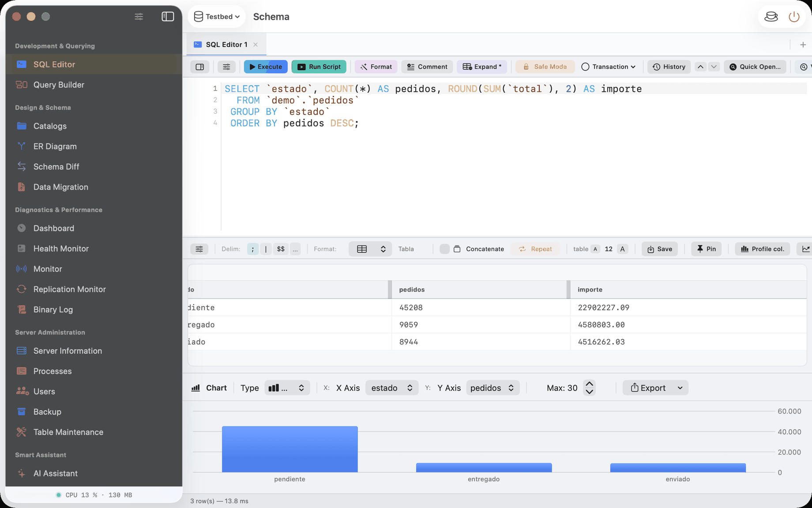Go to next statement with down arrow

[714, 67]
